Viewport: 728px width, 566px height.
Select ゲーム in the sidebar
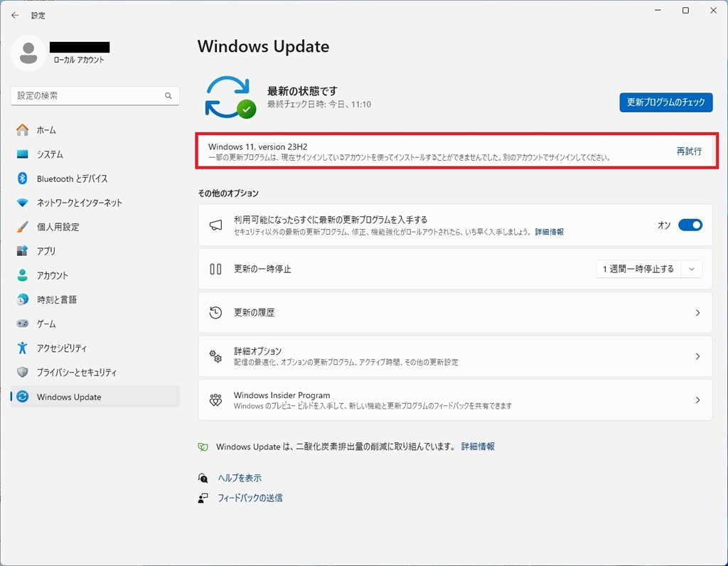(x=95, y=324)
